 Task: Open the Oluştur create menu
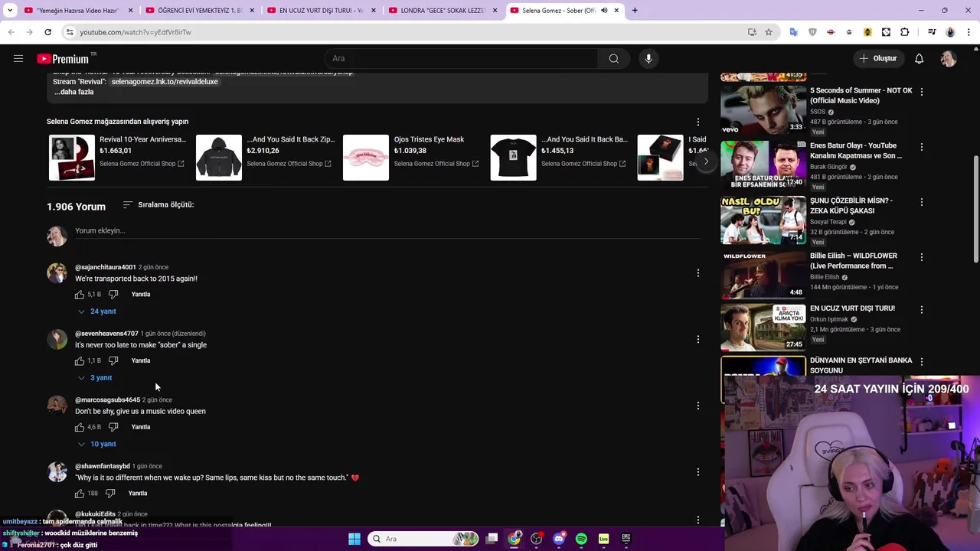tap(877, 58)
